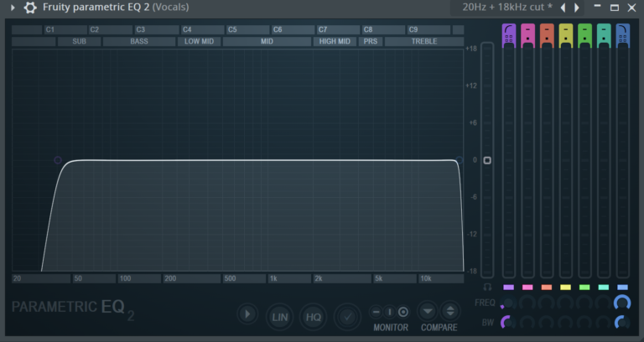Click the main level slider handle at 0 dB

(487, 161)
